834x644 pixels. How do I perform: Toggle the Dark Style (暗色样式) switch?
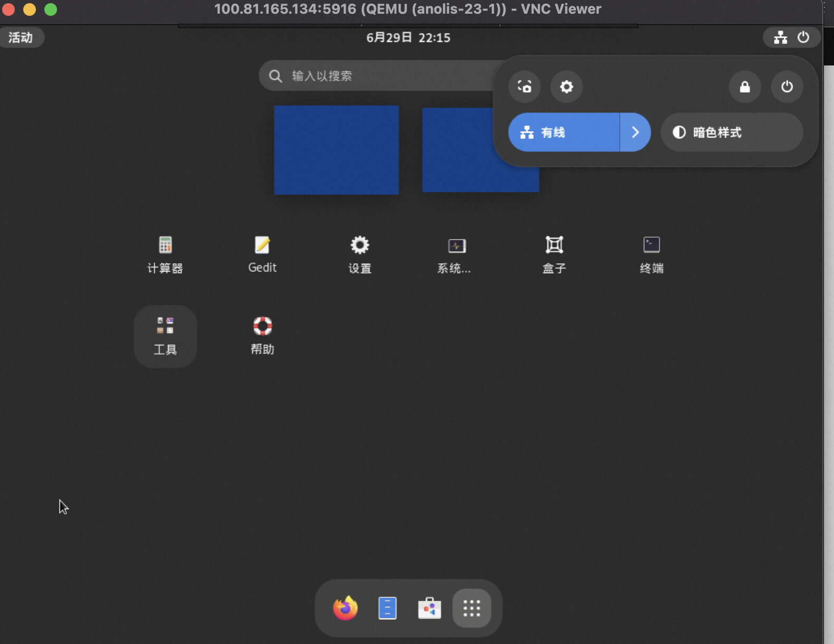[x=732, y=132]
